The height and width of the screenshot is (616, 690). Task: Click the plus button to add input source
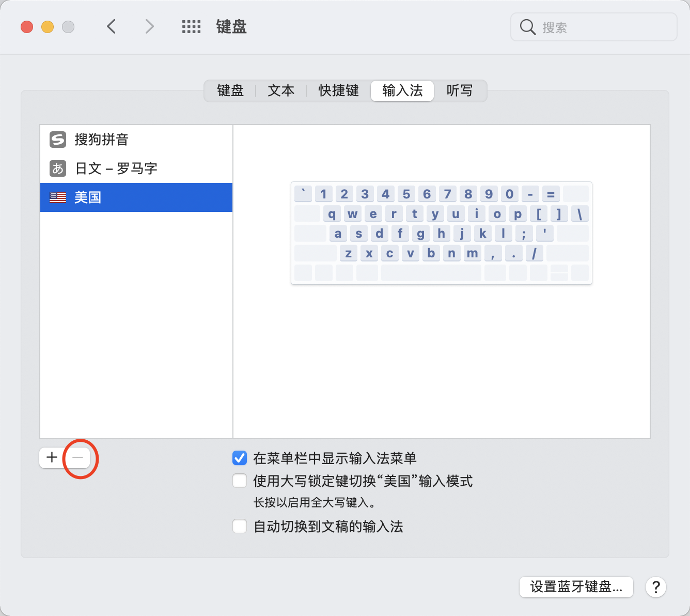(x=52, y=457)
